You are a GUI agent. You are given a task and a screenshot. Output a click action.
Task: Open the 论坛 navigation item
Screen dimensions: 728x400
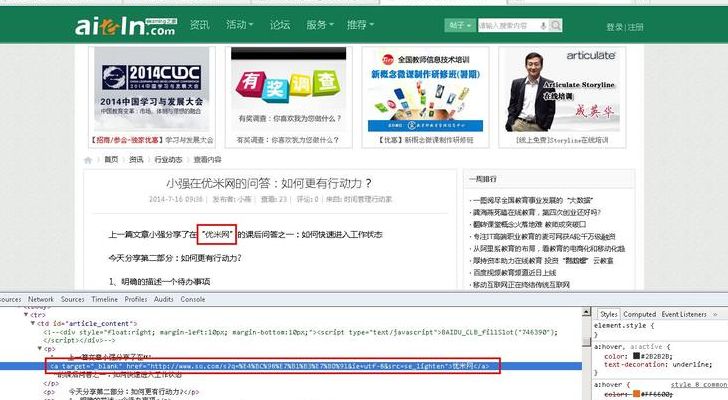pos(280,25)
